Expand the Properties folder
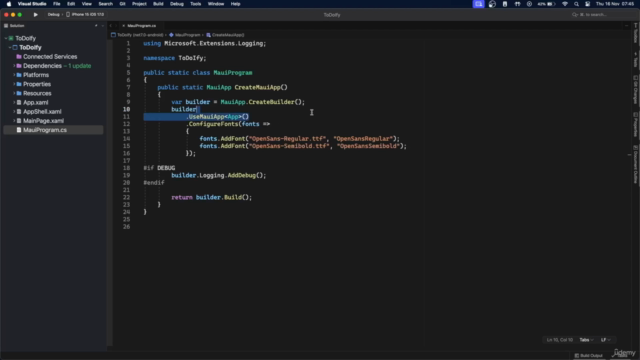 (x=14, y=84)
